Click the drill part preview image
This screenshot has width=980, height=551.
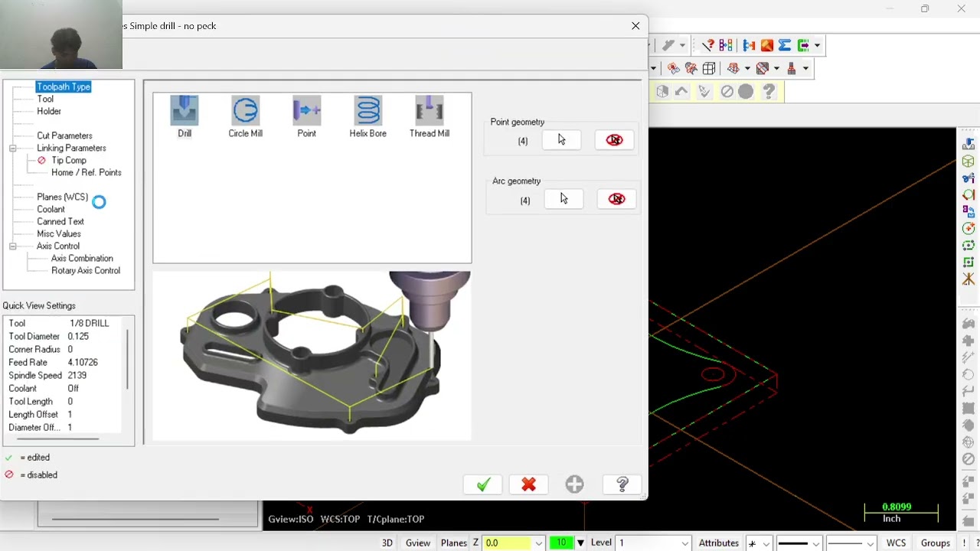click(x=312, y=356)
